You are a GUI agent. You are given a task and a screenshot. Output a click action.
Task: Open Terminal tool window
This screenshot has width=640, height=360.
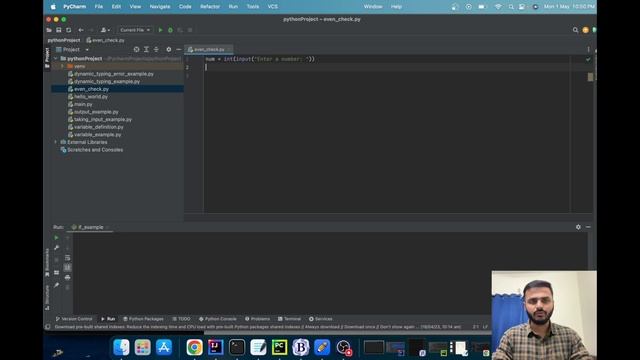[x=289, y=319]
